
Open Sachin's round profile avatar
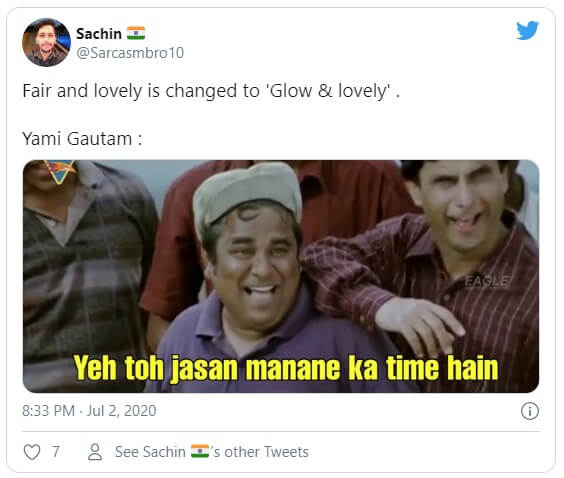(46, 42)
